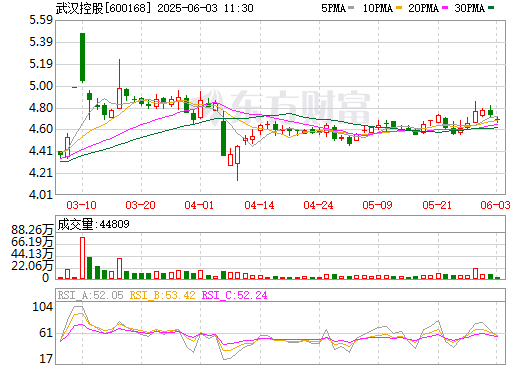Image resolution: width=520 pixels, height=365 pixels.
Task: Click the green 30PMA legend marker
Action: tap(491, 8)
